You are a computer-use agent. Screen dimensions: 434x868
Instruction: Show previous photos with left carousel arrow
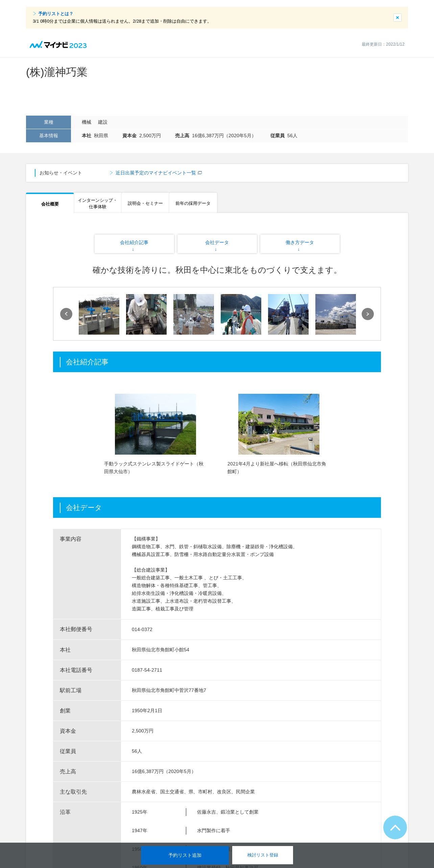coord(66,314)
